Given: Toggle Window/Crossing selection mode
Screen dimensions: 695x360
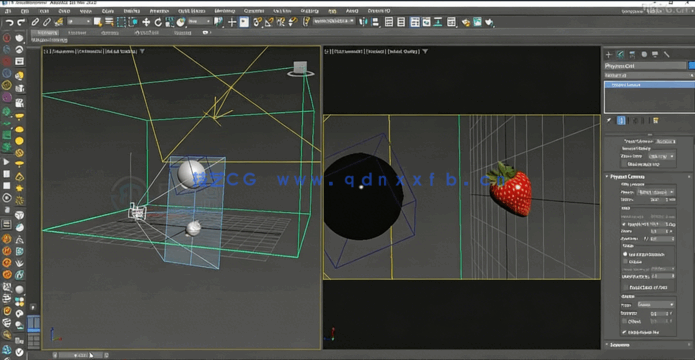Looking at the screenshot, I should point(133,22).
